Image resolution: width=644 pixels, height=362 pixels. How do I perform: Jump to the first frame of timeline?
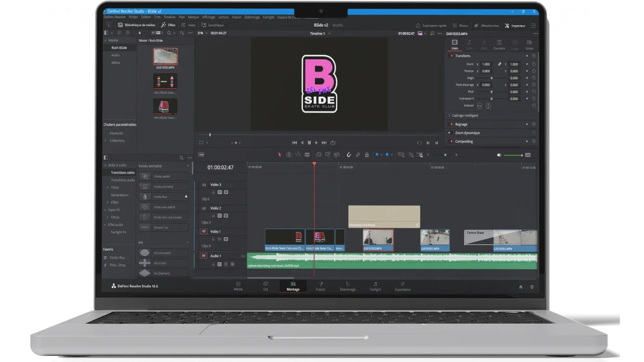click(x=295, y=143)
